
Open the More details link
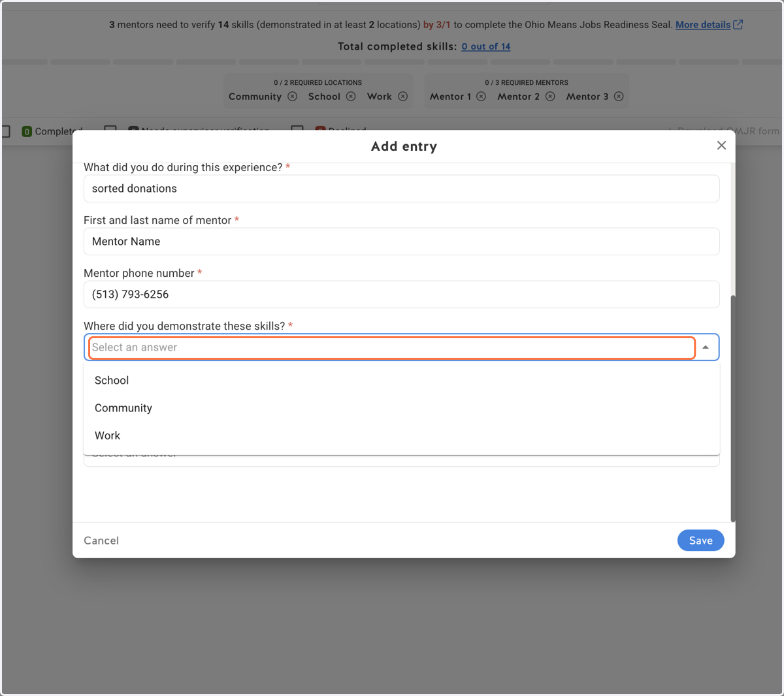(x=703, y=25)
